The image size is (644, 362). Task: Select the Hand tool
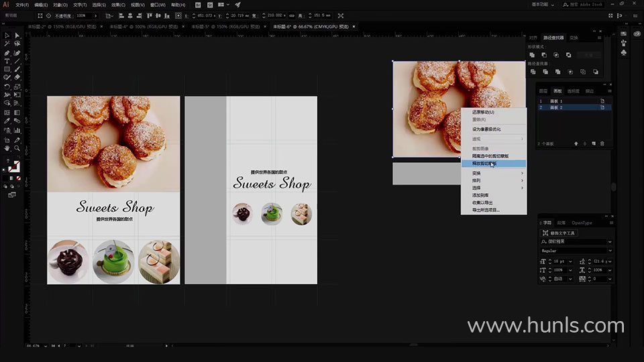(x=7, y=148)
